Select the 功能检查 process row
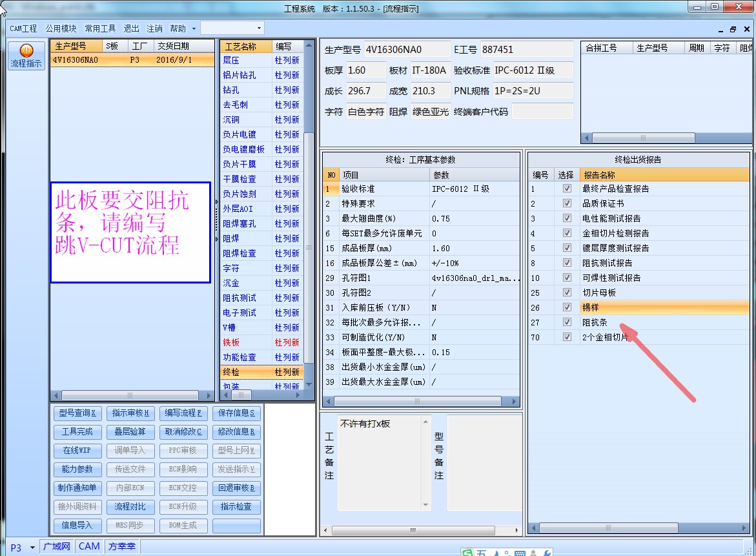 tap(262, 357)
